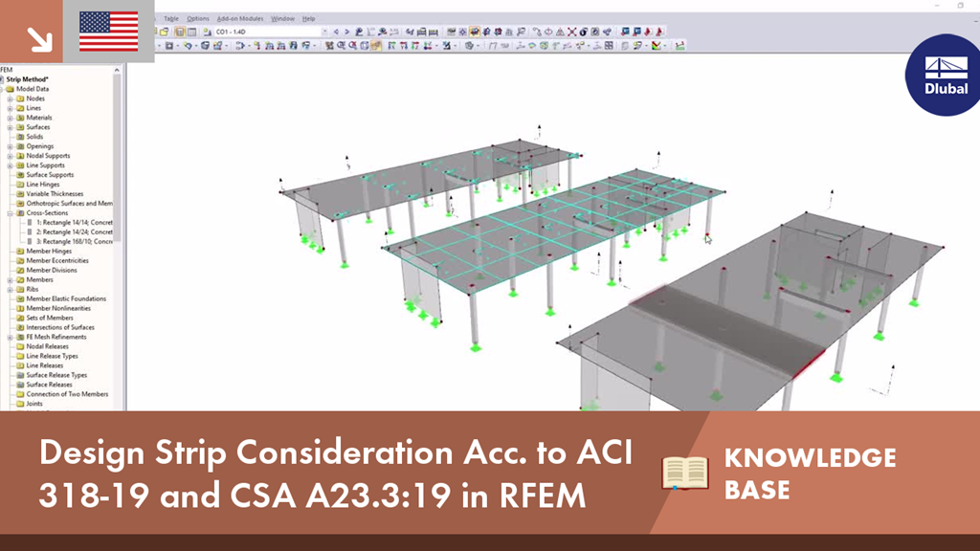Screen dimensions: 980x551
Task: Click the red zoom-out magnifier icon
Action: 352,46
